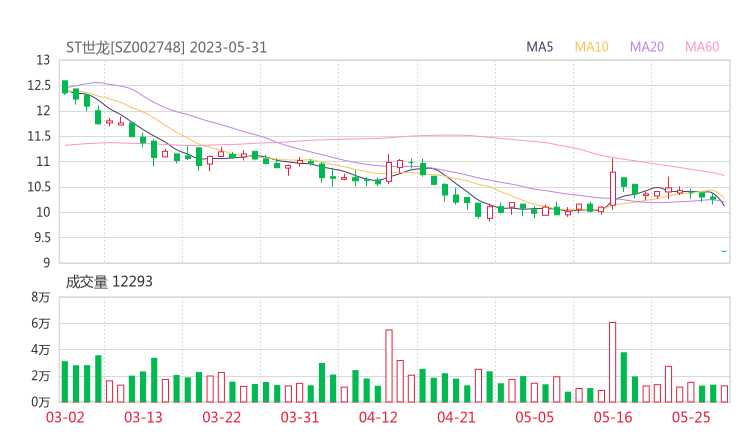Click the 10.5 price axis label

(x=39, y=187)
